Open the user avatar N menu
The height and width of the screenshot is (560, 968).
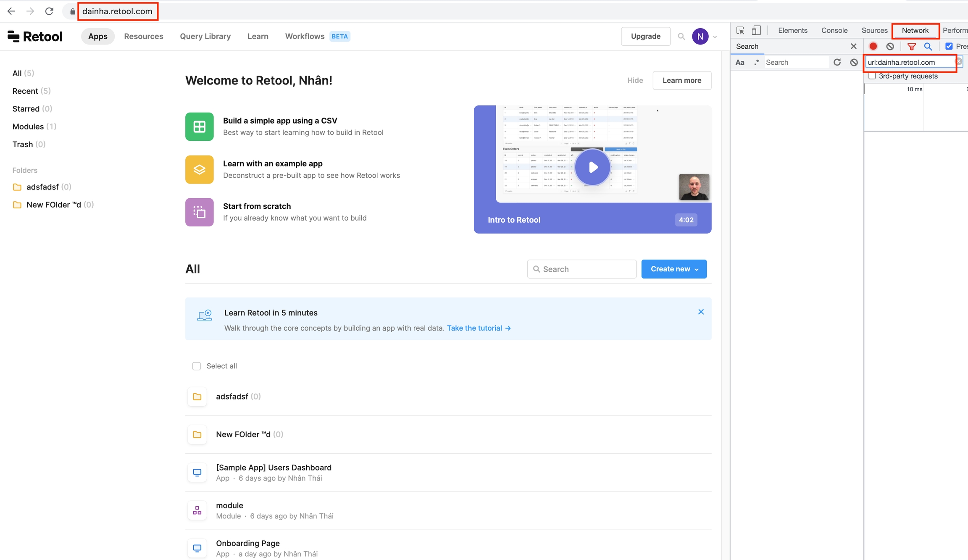point(700,37)
